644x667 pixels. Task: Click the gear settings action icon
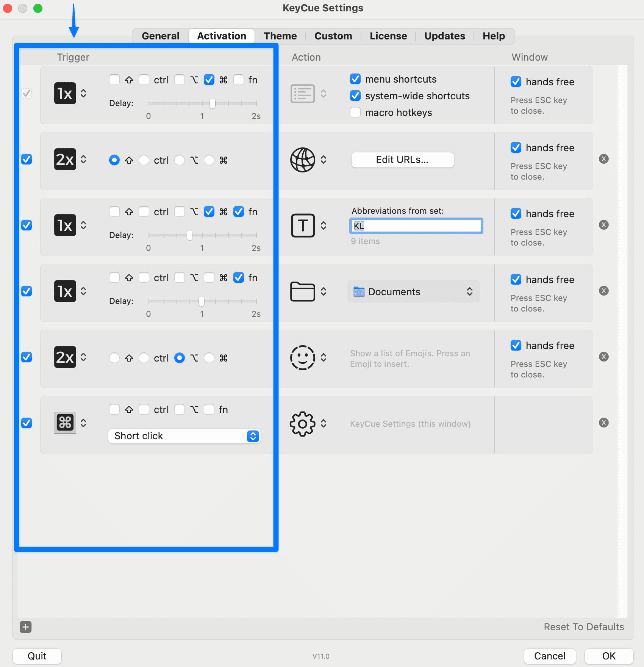tap(302, 424)
